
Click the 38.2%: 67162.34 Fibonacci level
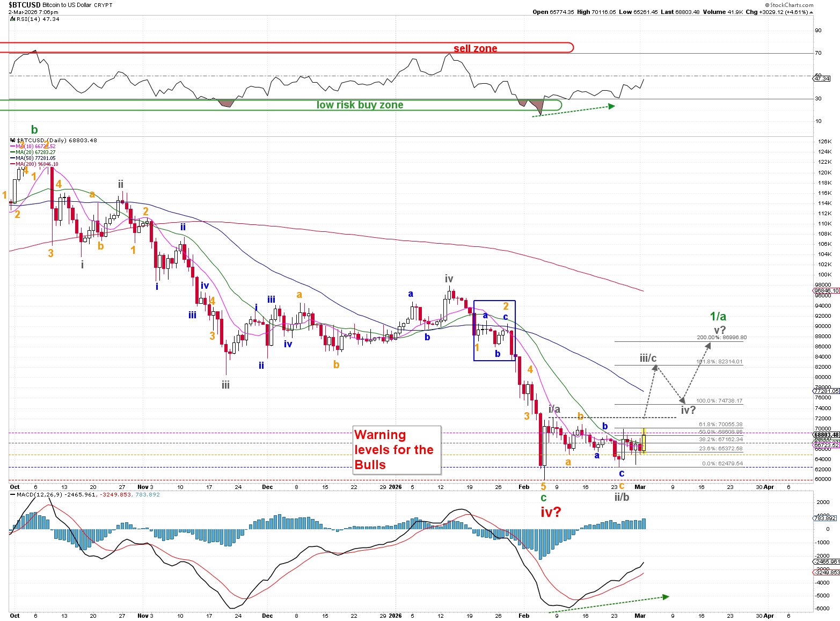720,439
